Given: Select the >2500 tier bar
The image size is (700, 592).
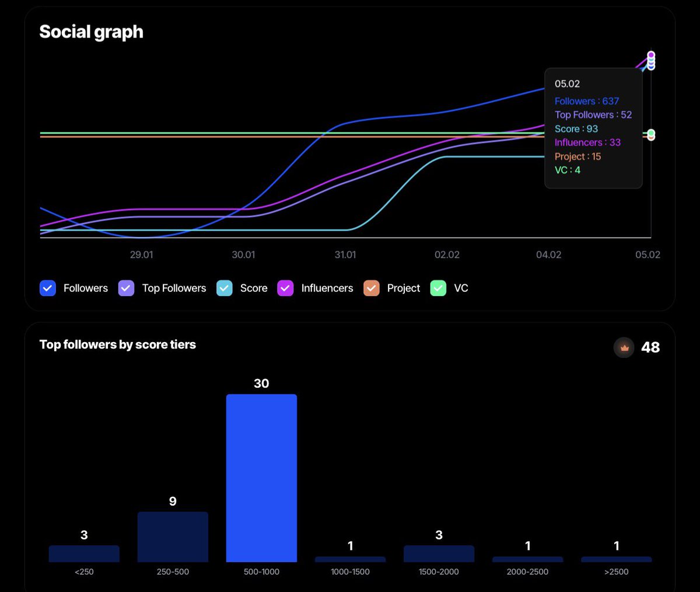Looking at the screenshot, I should 616,559.
